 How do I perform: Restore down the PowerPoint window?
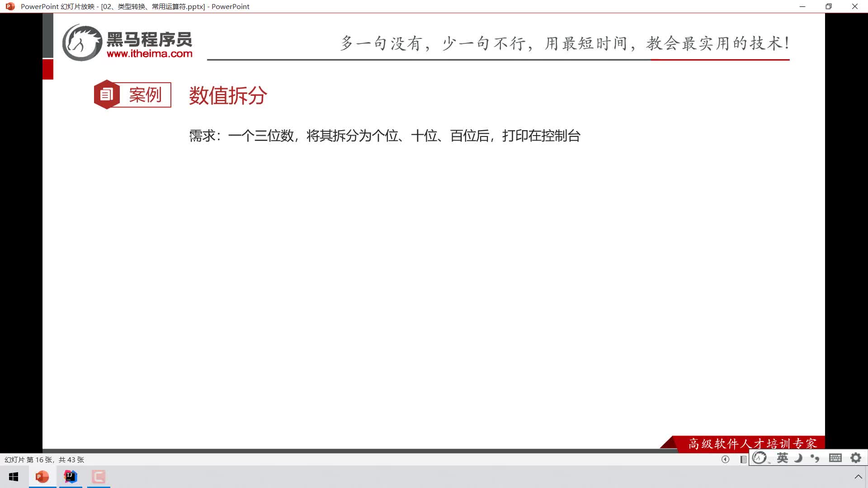[829, 6]
